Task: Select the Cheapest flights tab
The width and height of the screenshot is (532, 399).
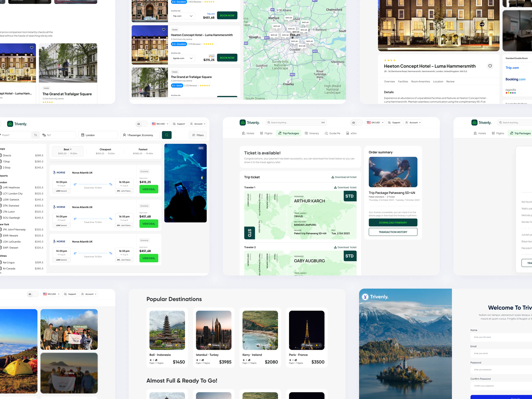Action: (105, 151)
